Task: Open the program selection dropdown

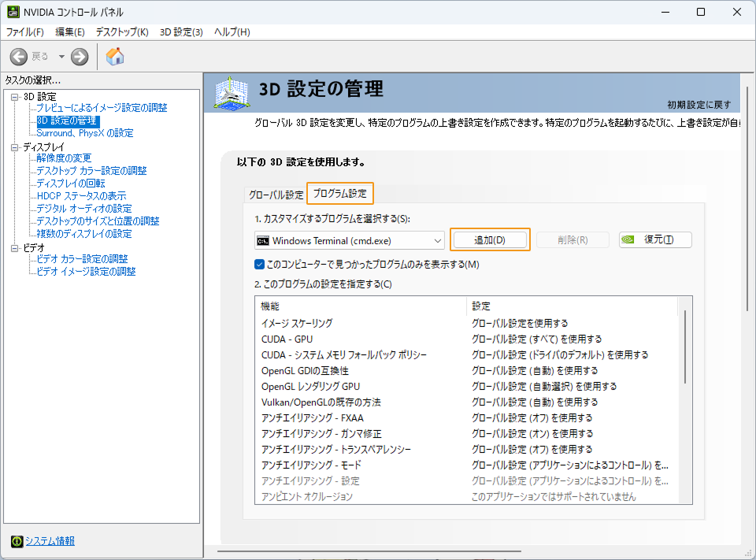Action: coord(438,239)
